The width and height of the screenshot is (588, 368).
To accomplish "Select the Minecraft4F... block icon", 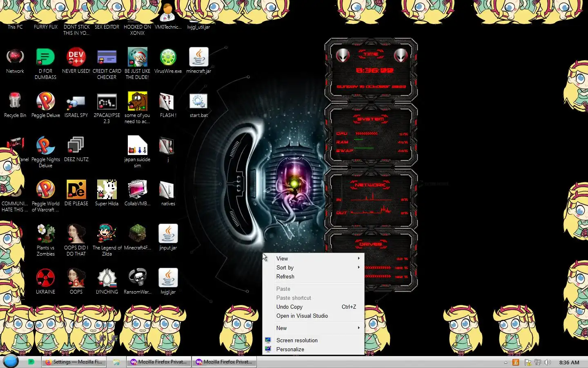I will (x=137, y=237).
